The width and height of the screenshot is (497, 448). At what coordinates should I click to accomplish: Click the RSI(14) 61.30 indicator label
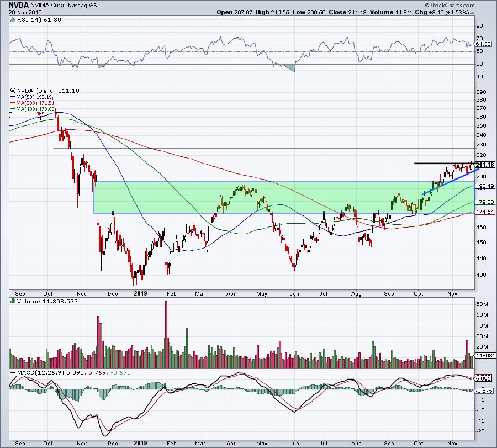(39, 20)
